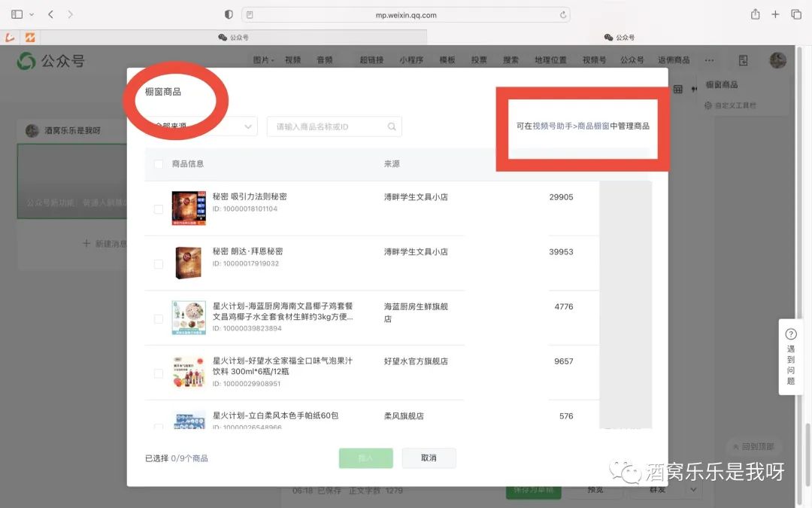Image resolution: width=812 pixels, height=508 pixels.
Task: Expand the 图片 image insert dropdown
Action: click(272, 60)
